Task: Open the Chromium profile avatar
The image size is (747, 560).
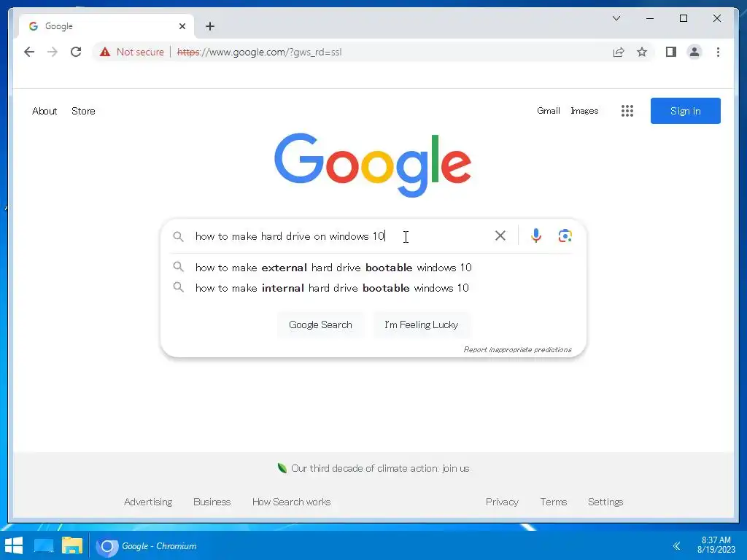Action: [694, 52]
